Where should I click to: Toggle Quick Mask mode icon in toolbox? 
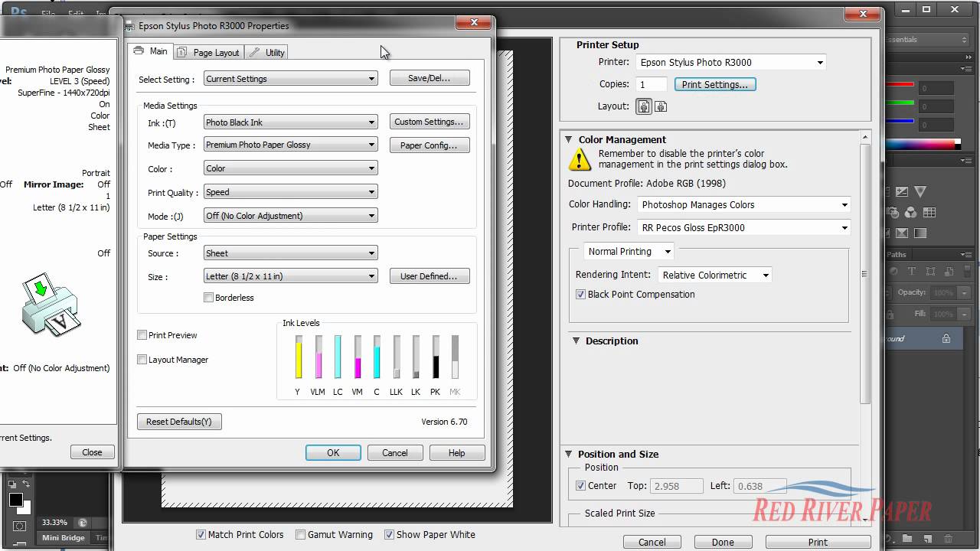pyautogui.click(x=20, y=526)
